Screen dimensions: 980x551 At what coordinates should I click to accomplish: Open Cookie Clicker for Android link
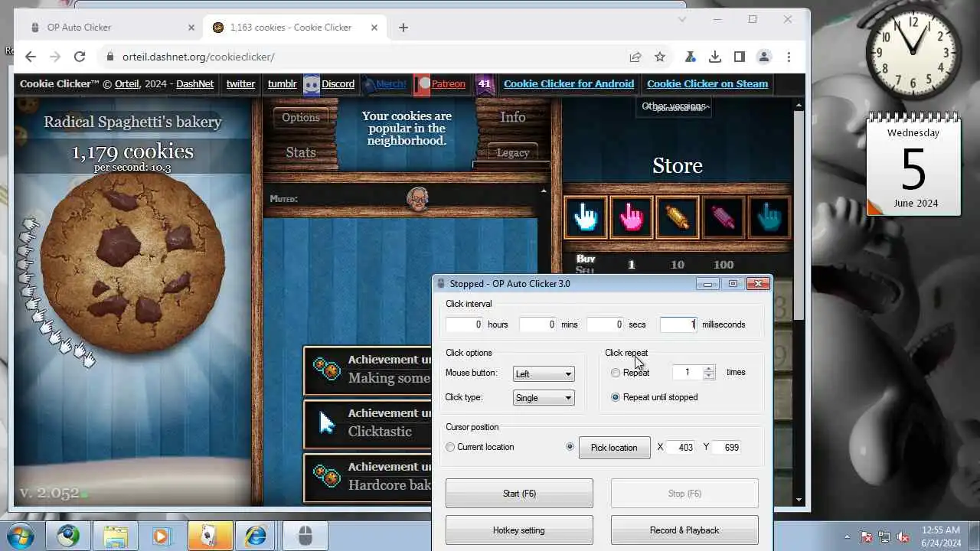tap(569, 84)
